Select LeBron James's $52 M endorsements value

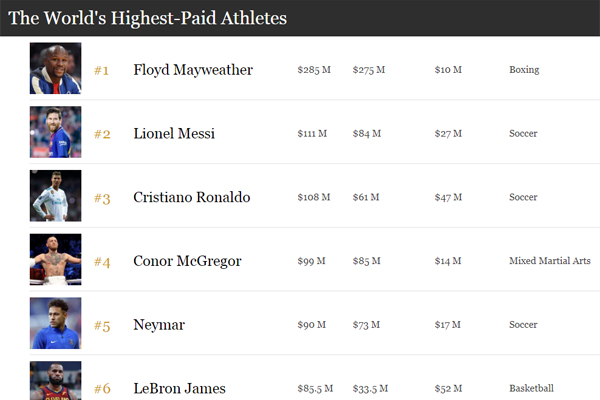point(448,389)
